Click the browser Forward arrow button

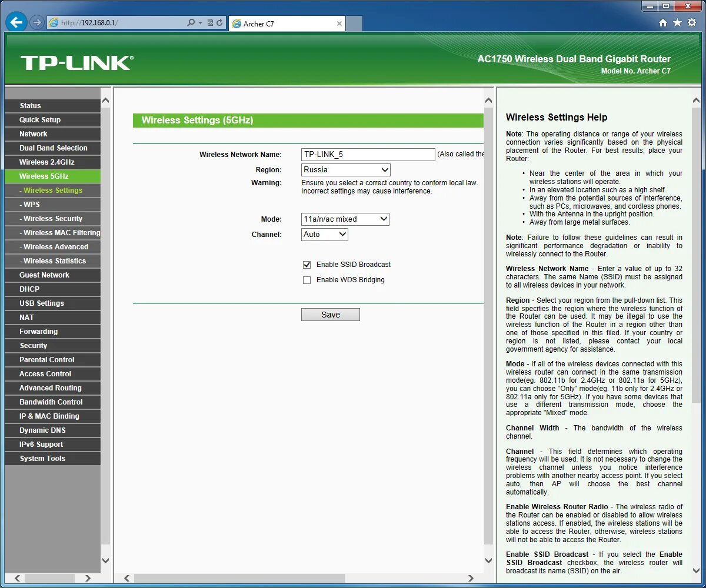(x=37, y=22)
